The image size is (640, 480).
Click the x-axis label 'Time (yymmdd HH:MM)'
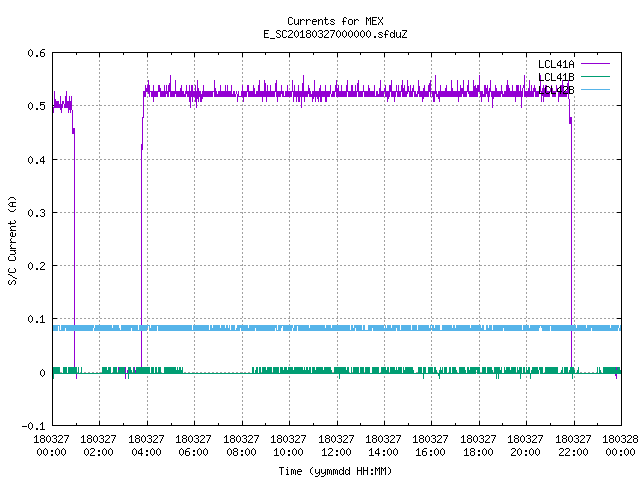335,471
